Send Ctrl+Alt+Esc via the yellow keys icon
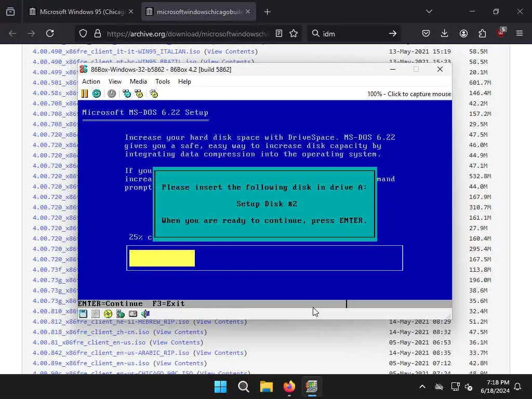 [139, 94]
